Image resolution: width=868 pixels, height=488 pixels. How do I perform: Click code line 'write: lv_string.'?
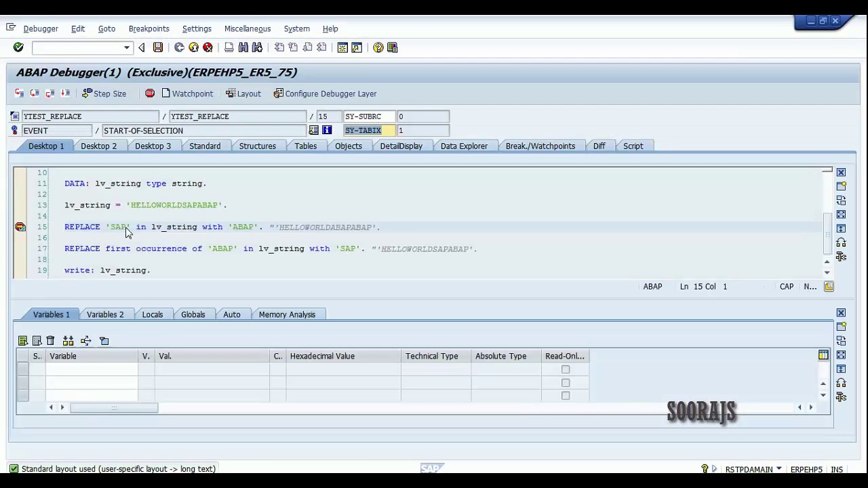pos(107,270)
